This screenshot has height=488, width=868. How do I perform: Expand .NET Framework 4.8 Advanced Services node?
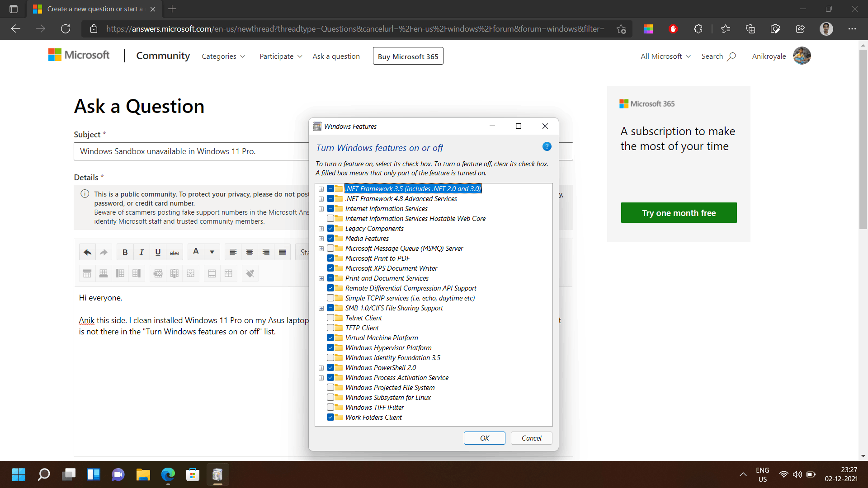(321, 199)
